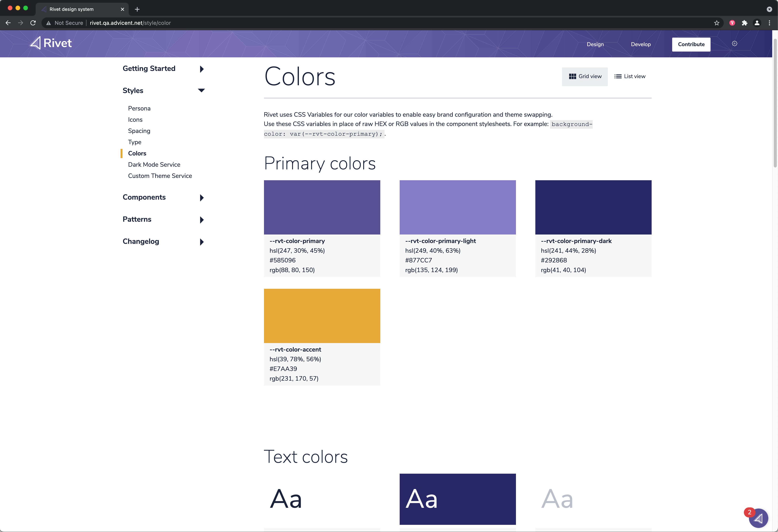The width and height of the screenshot is (778, 532).
Task: Open the Custom Theme Service page
Action: tap(160, 176)
